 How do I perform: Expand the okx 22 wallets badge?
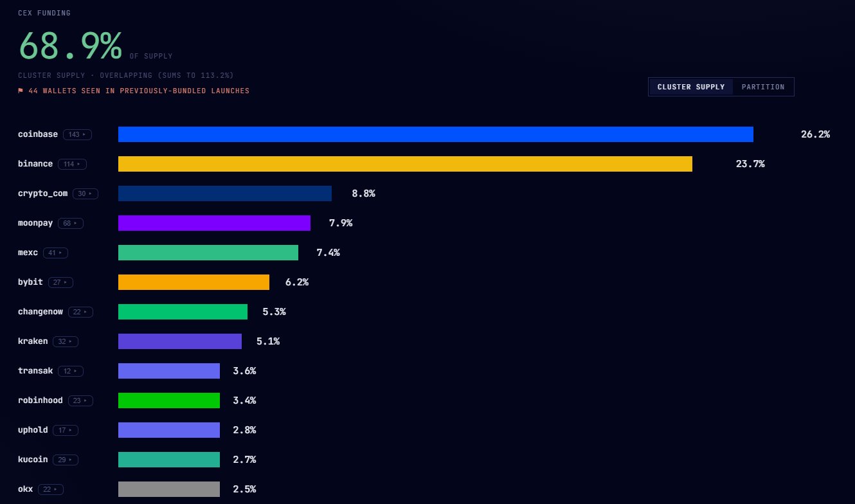51,489
